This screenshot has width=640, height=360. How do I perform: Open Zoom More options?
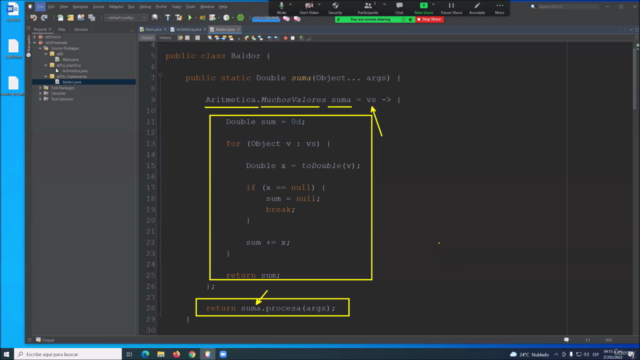pos(499,8)
